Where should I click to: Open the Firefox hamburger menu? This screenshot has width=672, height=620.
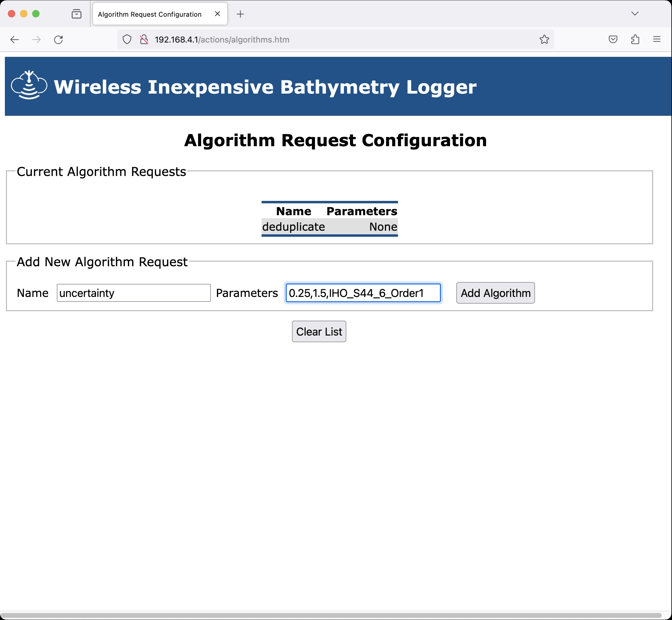click(x=657, y=39)
